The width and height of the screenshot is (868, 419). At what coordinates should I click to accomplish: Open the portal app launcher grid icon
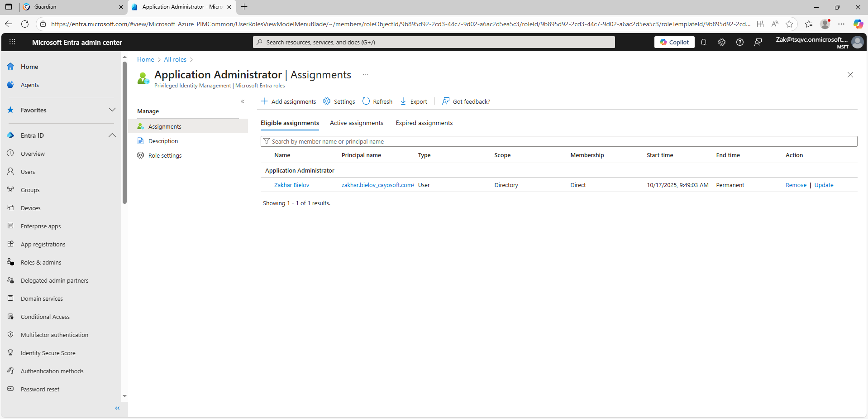[x=12, y=42]
